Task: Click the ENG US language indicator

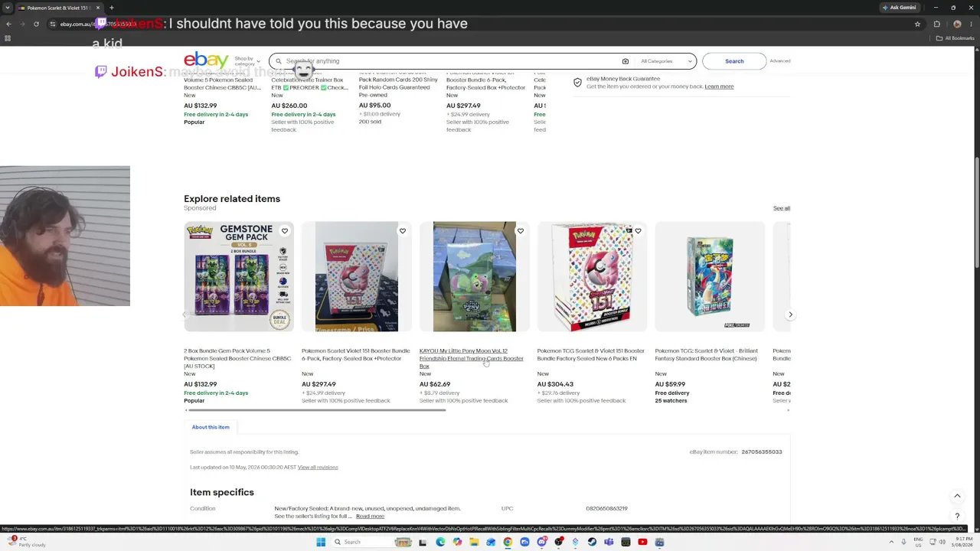Action: [x=920, y=542]
